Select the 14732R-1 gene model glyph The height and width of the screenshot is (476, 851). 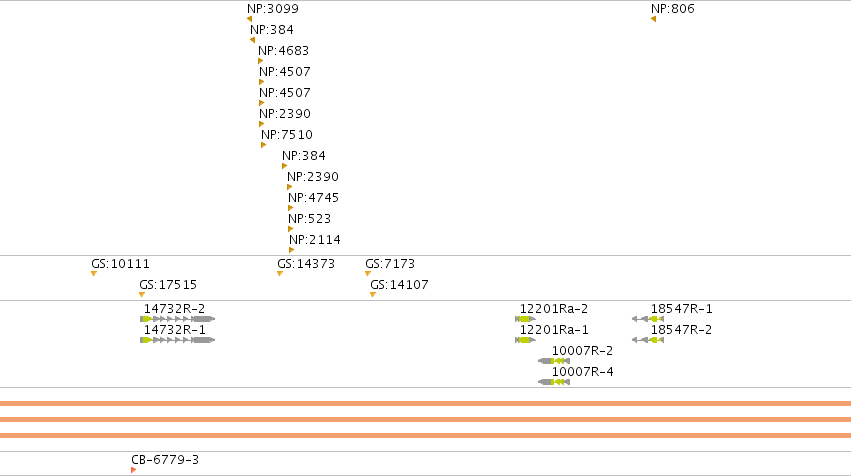(177, 340)
